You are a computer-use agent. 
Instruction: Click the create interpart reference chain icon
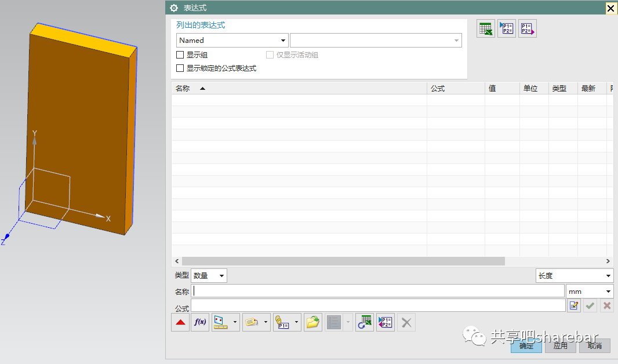point(282,322)
